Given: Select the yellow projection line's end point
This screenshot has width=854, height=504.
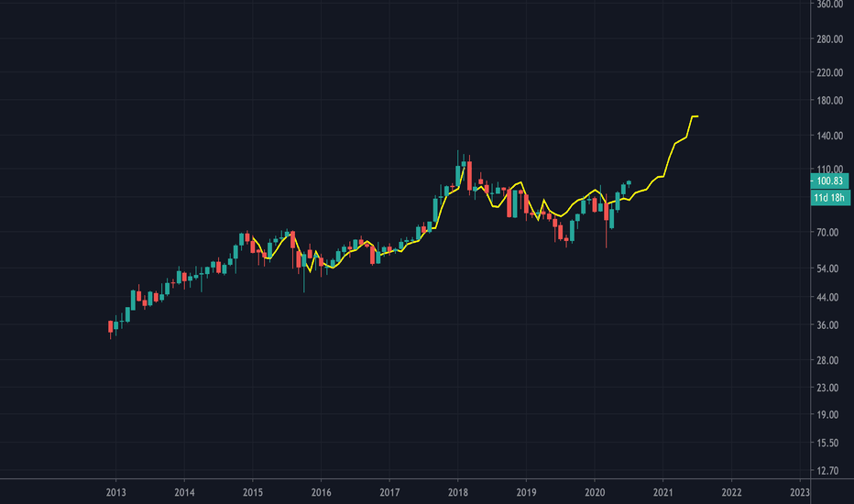Looking at the screenshot, I should [697, 116].
